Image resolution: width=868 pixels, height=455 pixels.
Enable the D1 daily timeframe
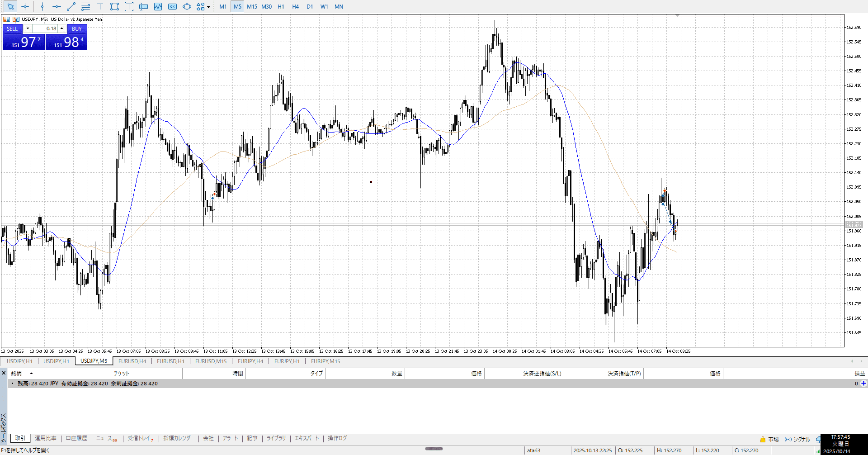pyautogui.click(x=310, y=6)
